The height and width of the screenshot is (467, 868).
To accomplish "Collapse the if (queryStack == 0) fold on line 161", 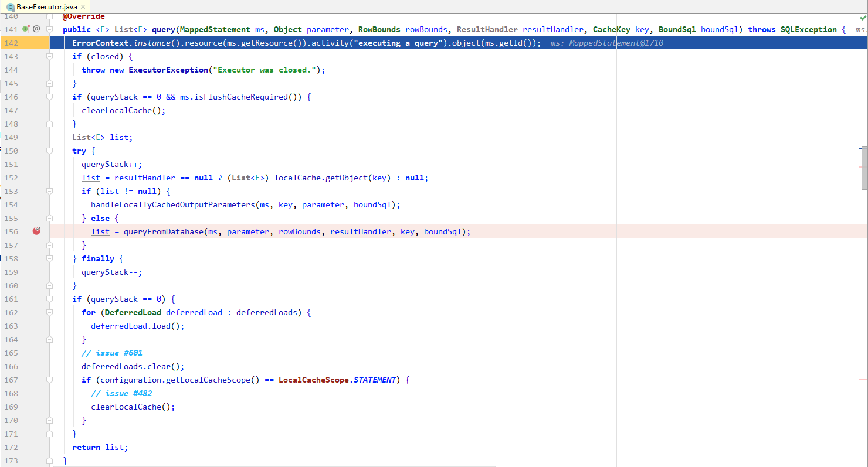I will tap(49, 299).
